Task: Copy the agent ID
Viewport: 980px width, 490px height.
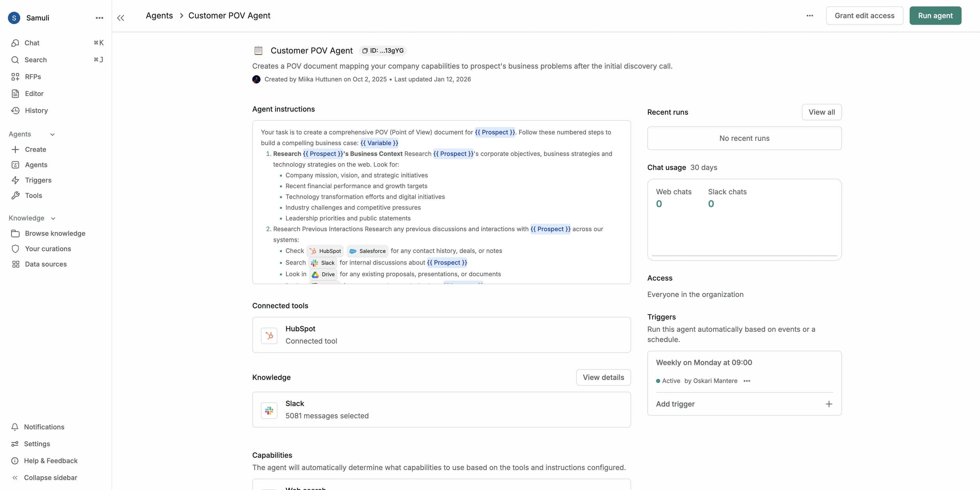Action: [382, 50]
